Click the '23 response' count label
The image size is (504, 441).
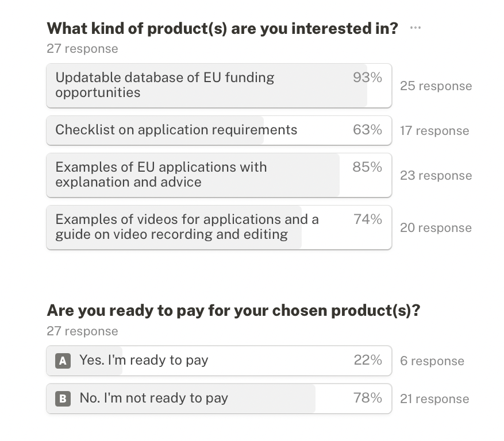(436, 176)
